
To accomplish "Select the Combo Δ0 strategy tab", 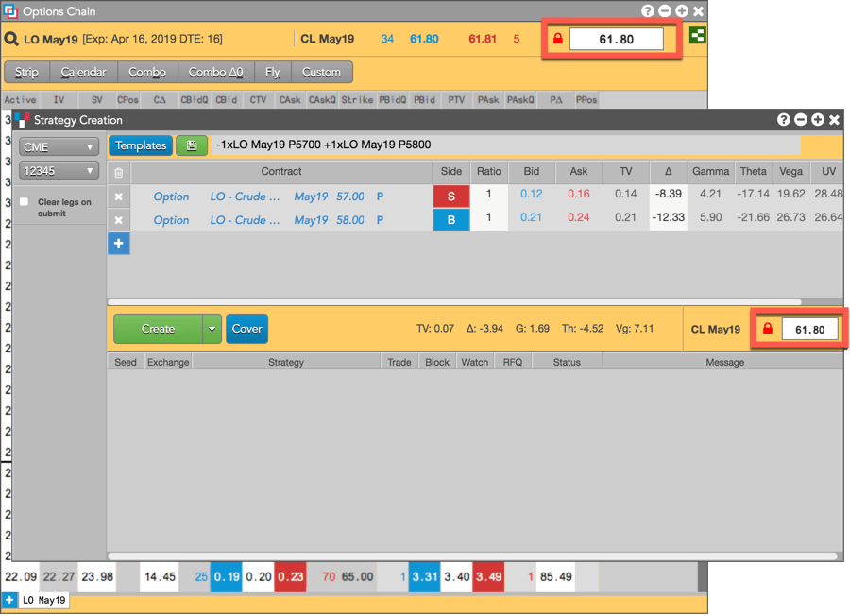I will [x=215, y=72].
